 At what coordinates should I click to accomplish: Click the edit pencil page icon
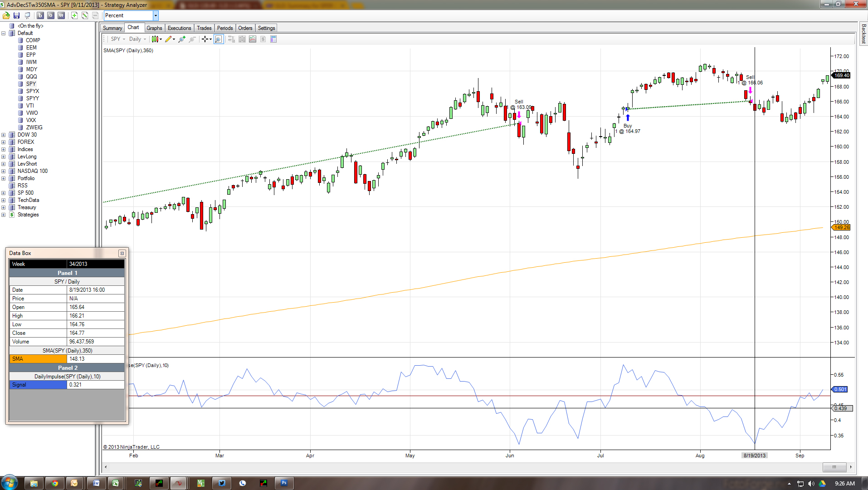(85, 15)
